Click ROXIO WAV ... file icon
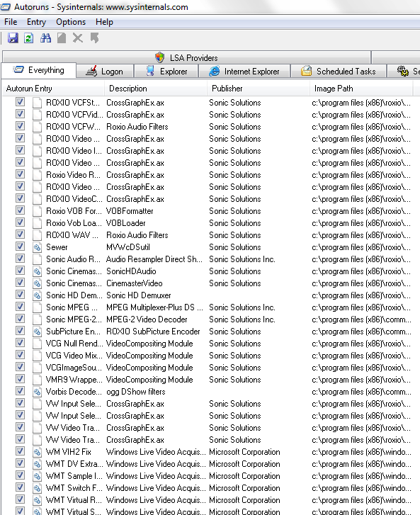Screen dimensions: 420x515 click(x=37, y=235)
